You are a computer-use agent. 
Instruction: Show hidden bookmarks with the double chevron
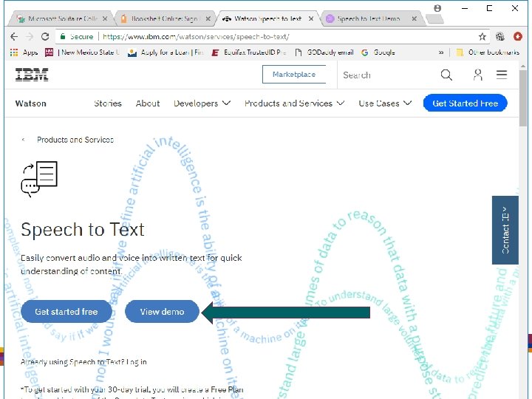440,52
